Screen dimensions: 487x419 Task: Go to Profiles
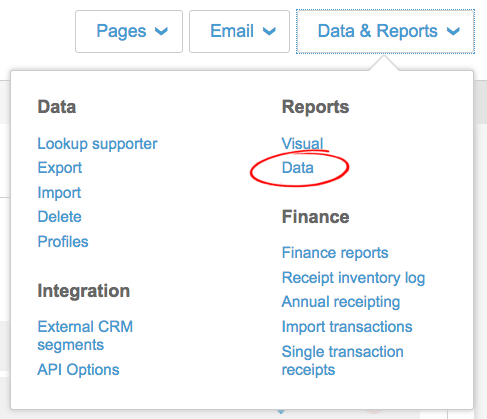pyautogui.click(x=63, y=242)
